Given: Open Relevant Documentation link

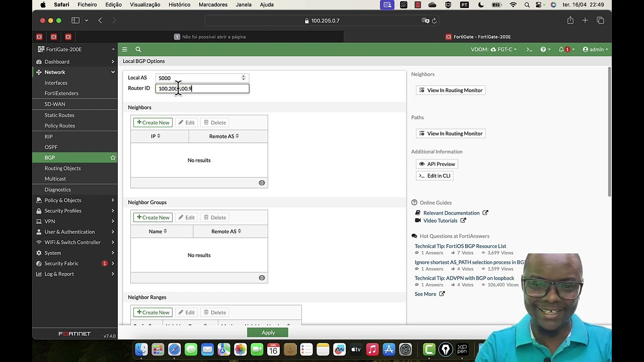Looking at the screenshot, I should (451, 213).
